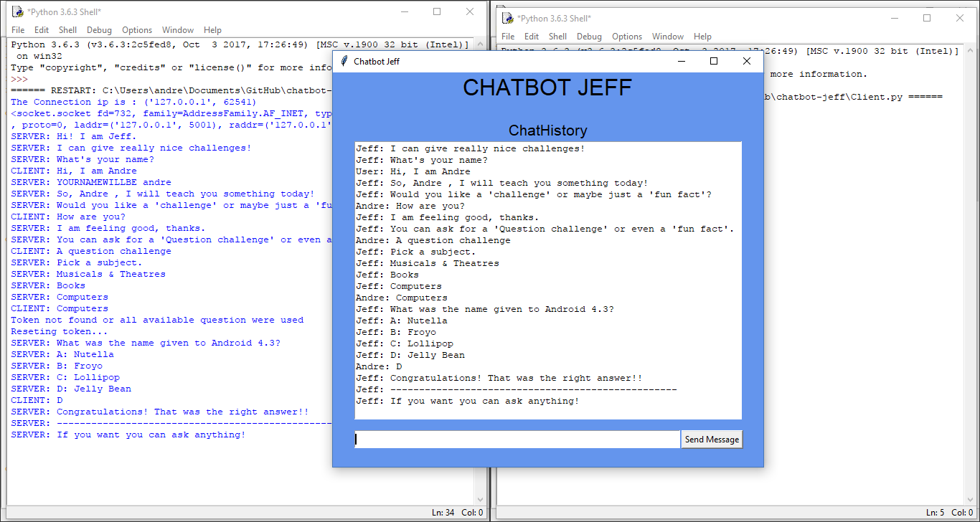
Task: Open Edit menu in left Python Shell
Action: coord(42,30)
